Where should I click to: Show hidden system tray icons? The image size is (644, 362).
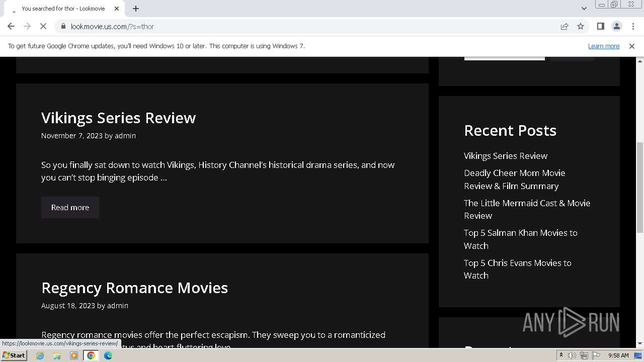tap(561, 355)
